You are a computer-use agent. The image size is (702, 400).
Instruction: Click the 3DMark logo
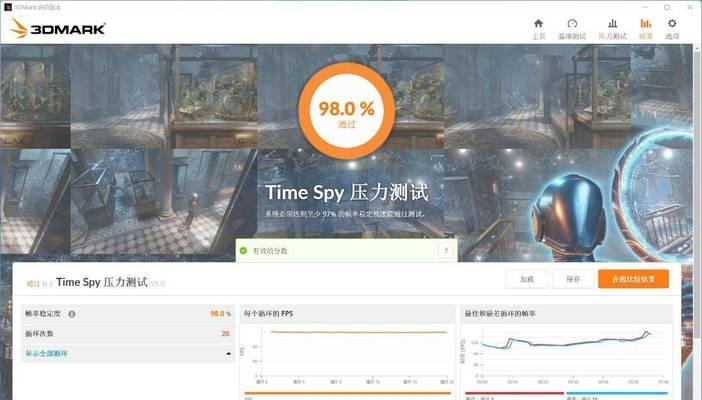[58, 29]
